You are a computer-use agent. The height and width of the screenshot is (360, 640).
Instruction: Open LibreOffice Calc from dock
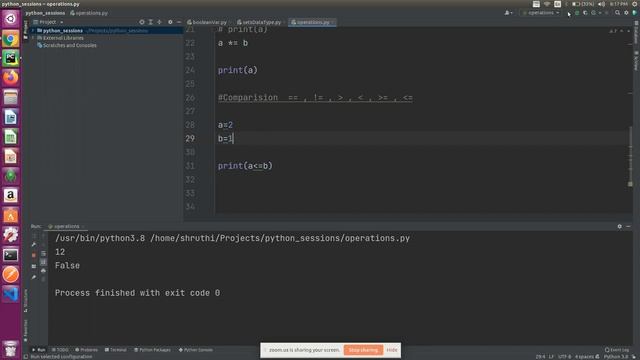[x=11, y=137]
